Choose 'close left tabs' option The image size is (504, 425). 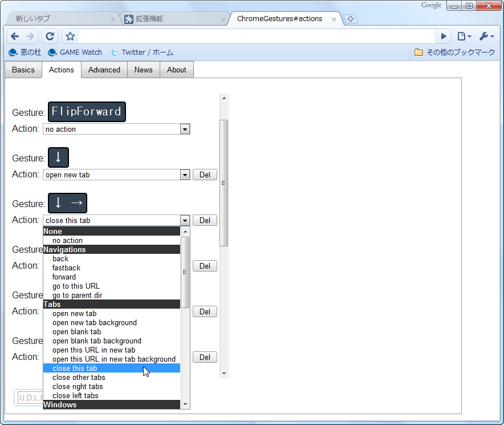coord(112,395)
